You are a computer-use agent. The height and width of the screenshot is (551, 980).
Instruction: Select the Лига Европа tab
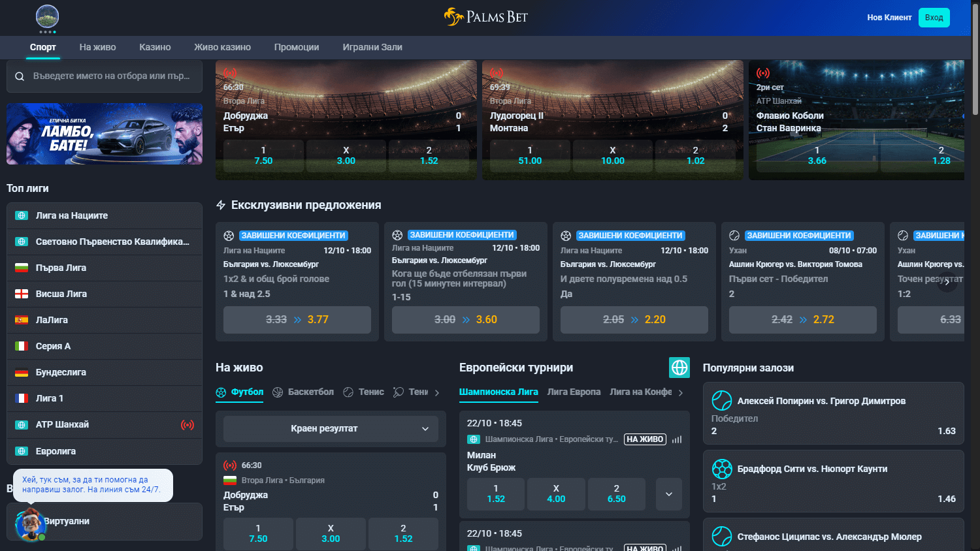[574, 392]
